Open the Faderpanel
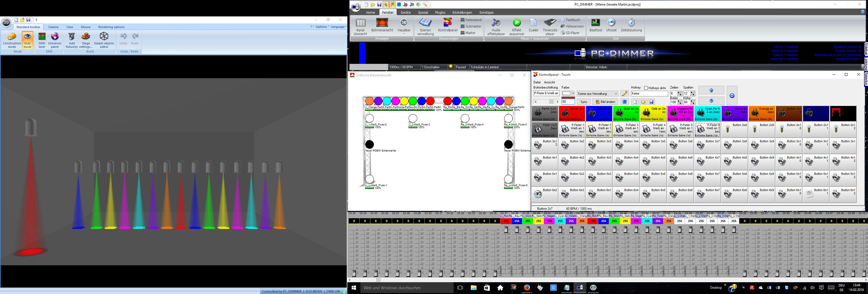Viewport: 868px width, 294px height. (471, 20)
